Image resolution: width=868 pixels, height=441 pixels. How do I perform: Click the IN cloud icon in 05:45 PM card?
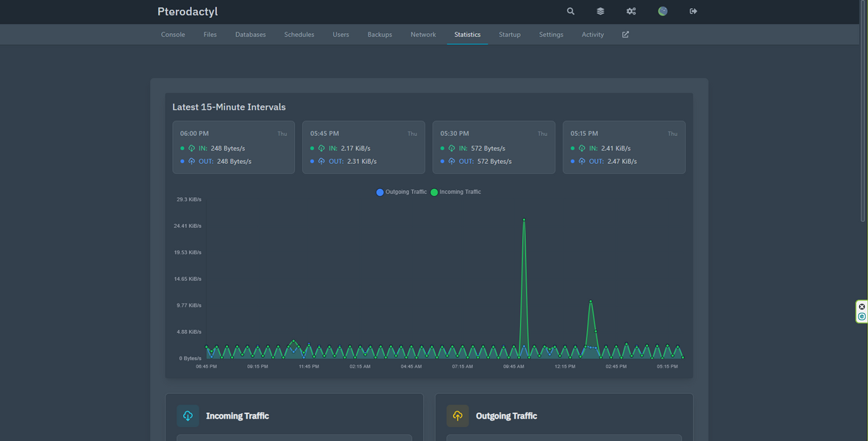pos(321,148)
